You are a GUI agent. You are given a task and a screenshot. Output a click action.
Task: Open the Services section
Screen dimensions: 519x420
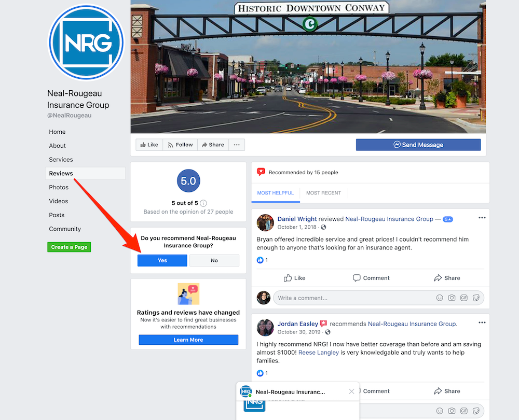[61, 160]
